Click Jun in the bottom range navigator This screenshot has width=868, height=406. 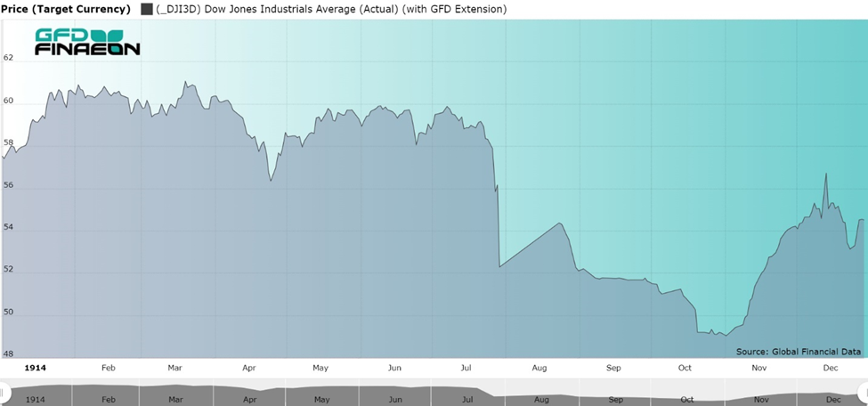(x=395, y=400)
